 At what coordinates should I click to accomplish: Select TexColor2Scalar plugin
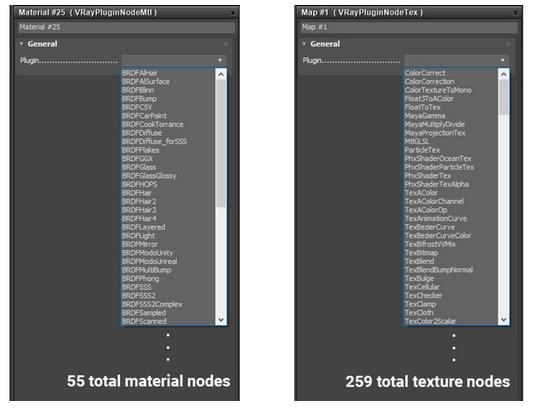[x=430, y=321]
